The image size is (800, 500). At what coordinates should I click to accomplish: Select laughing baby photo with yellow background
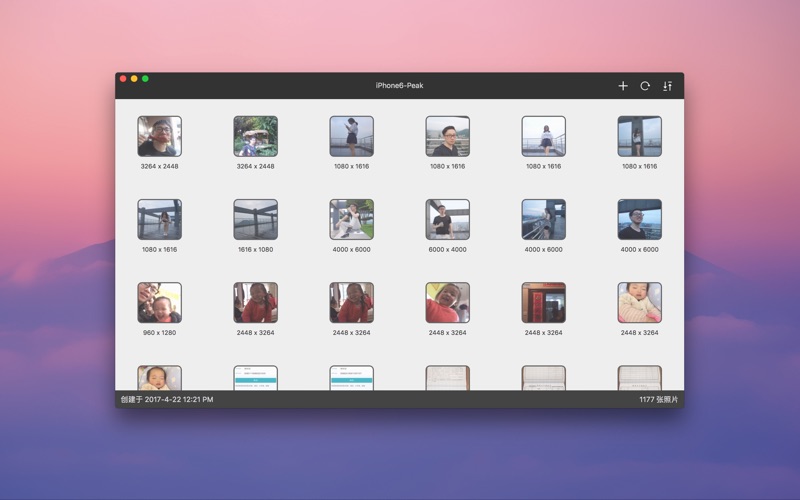point(447,303)
